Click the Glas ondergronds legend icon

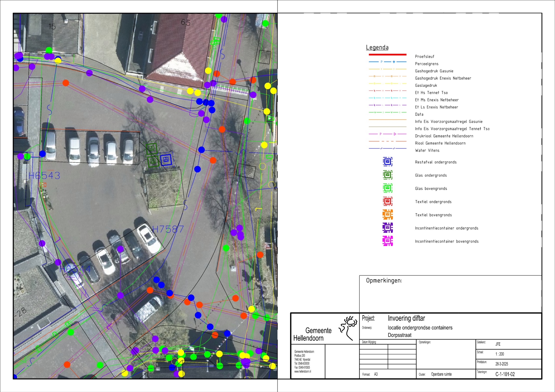pos(387,175)
